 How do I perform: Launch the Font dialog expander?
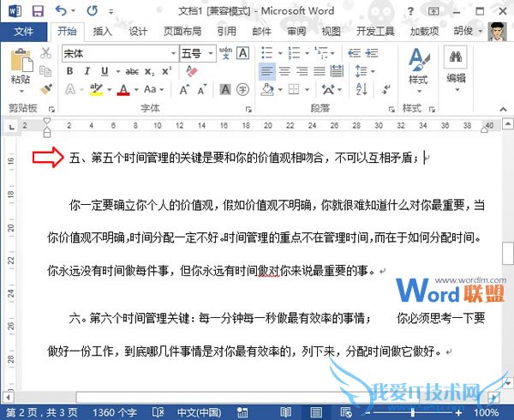point(248,109)
